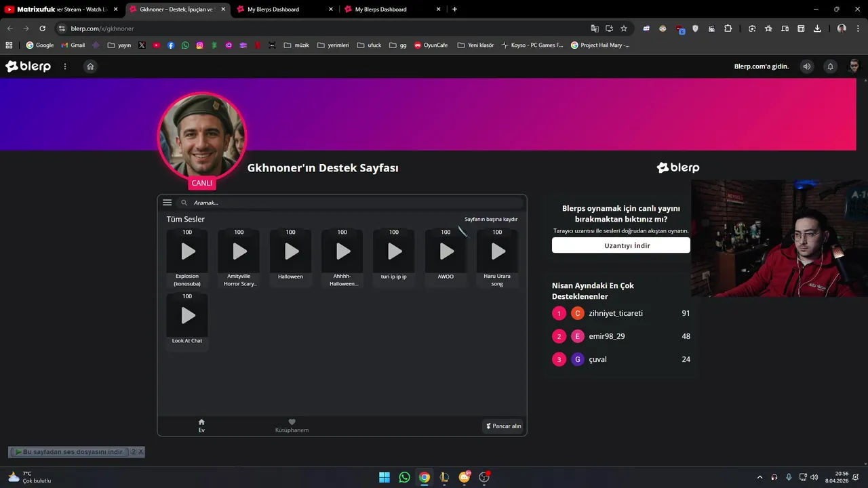Screen dimensions: 868x488
Task: Open the Chrome three-dot menu
Action: (858, 28)
